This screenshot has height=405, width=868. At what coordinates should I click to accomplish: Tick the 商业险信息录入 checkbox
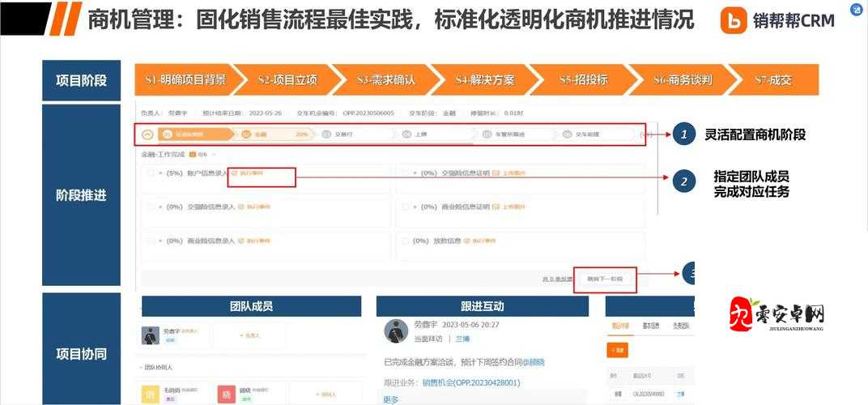tap(151, 241)
